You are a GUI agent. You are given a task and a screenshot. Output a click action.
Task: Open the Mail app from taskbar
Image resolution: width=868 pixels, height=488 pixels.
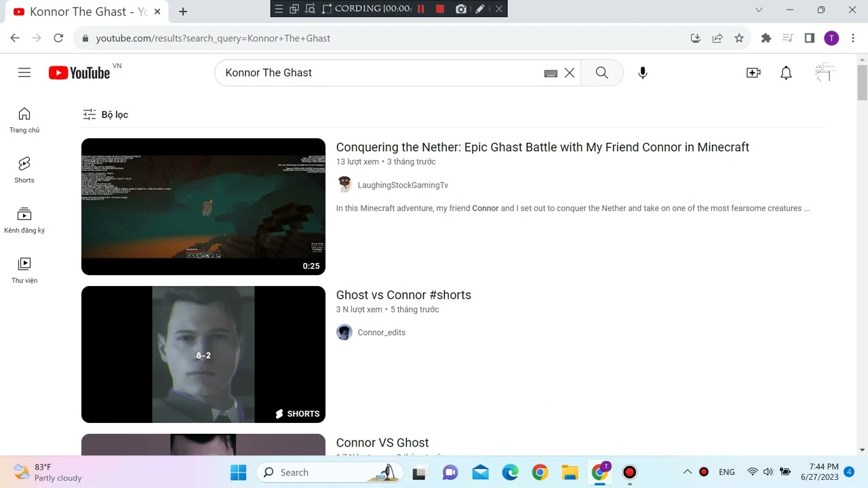tap(480, 472)
